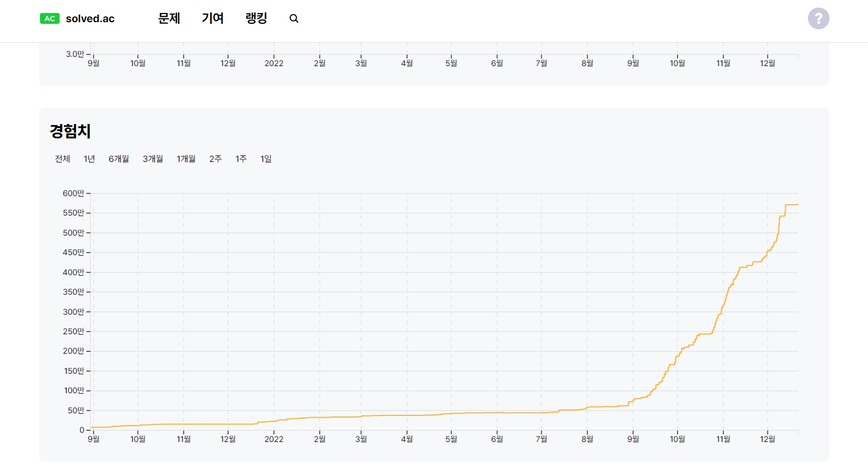The width and height of the screenshot is (868, 475).
Task: Click the orange experience line plateau near 550만
Action: (x=792, y=205)
